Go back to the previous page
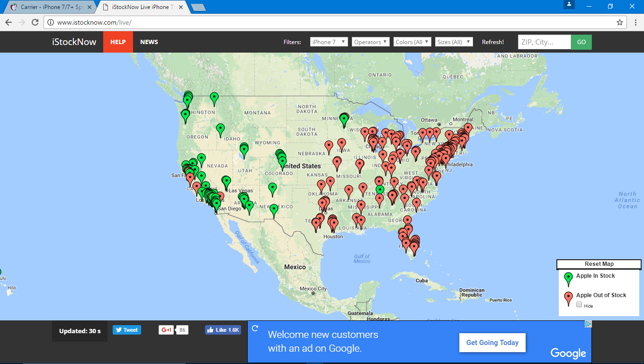 (9, 22)
